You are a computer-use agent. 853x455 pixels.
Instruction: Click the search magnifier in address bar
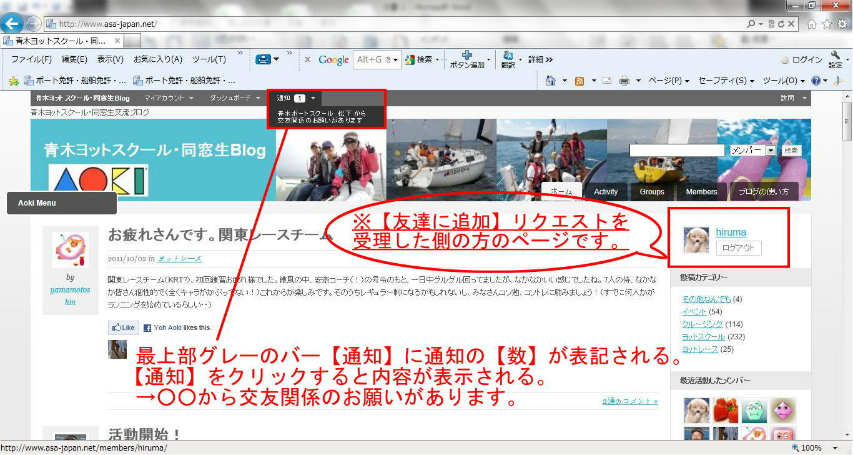751,24
